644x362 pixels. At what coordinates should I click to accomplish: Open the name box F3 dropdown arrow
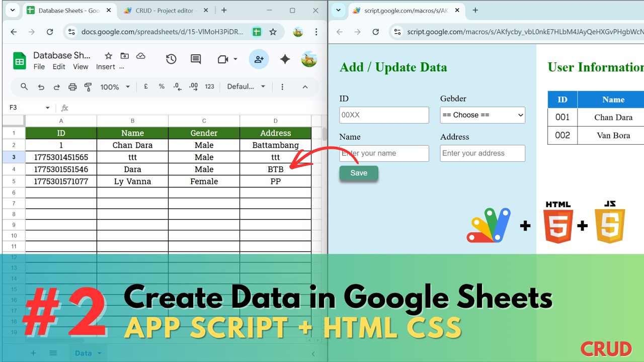48,108
